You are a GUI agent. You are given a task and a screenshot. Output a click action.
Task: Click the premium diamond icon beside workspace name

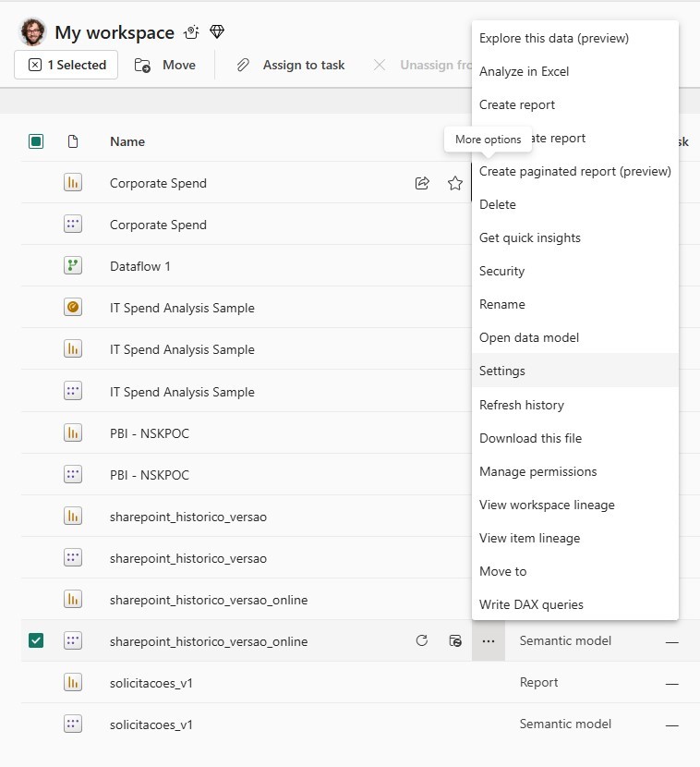(x=217, y=30)
